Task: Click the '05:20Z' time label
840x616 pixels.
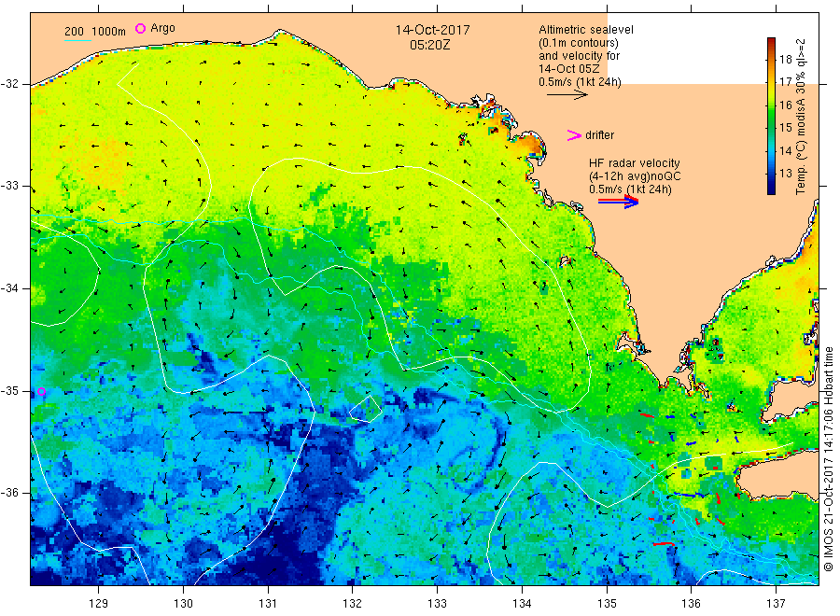Action: click(x=429, y=46)
